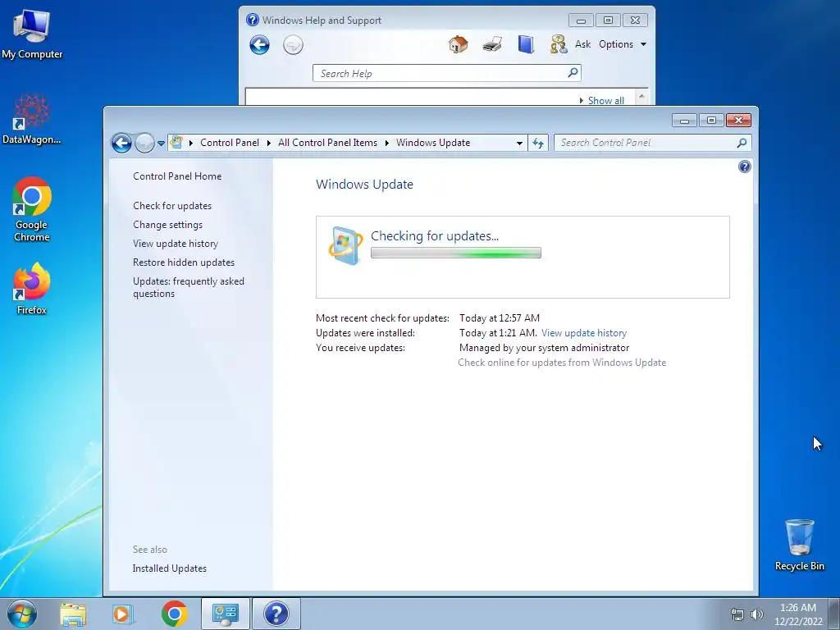
Task: Click the Ask label in Help toolbar
Action: tap(583, 44)
